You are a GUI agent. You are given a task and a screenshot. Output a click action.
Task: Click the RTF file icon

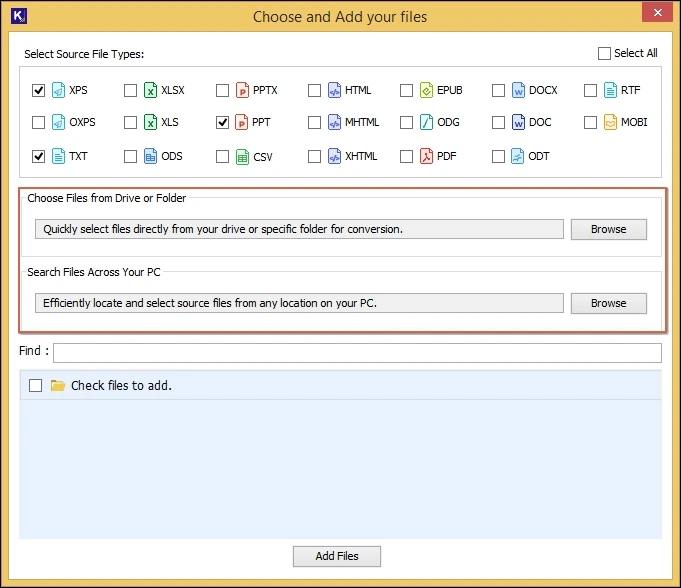(x=610, y=90)
